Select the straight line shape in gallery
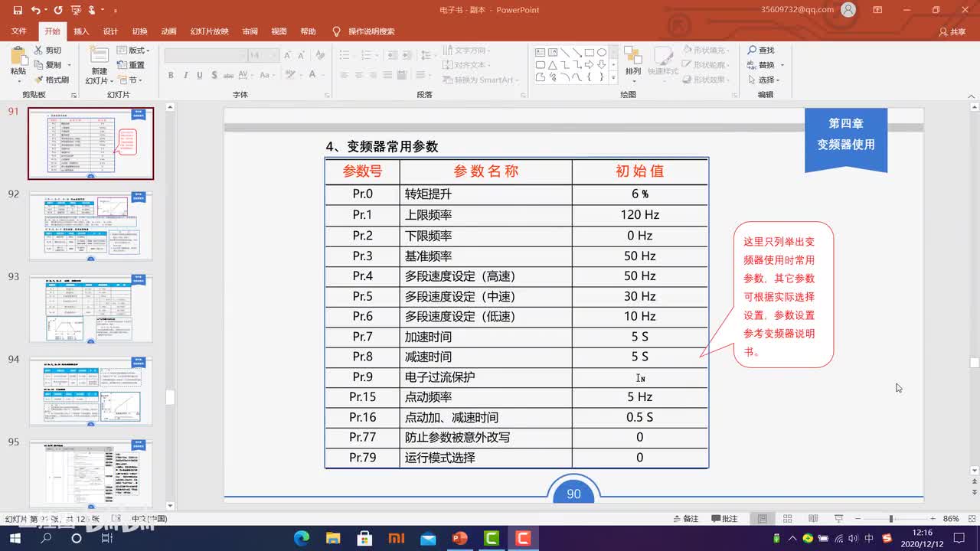Viewport: 980px width, 551px height. (565, 52)
